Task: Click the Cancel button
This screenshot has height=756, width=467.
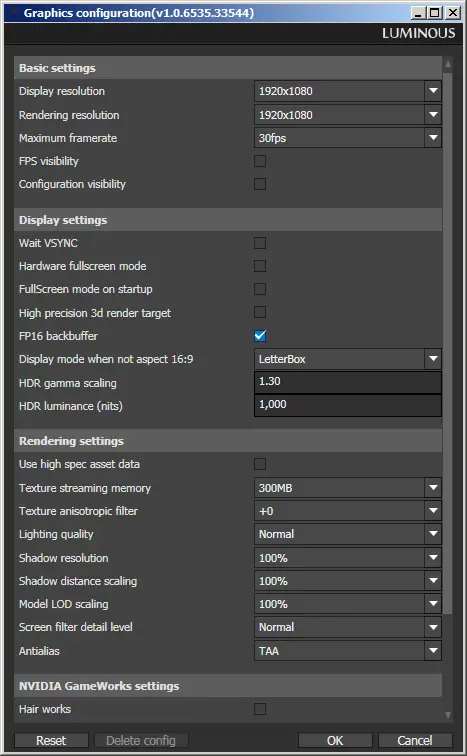Action: pos(415,740)
